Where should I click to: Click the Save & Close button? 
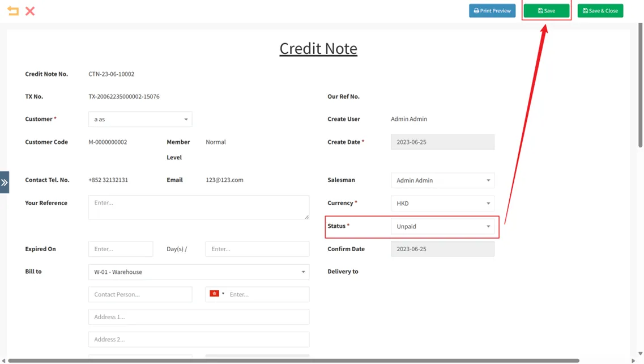click(x=600, y=11)
